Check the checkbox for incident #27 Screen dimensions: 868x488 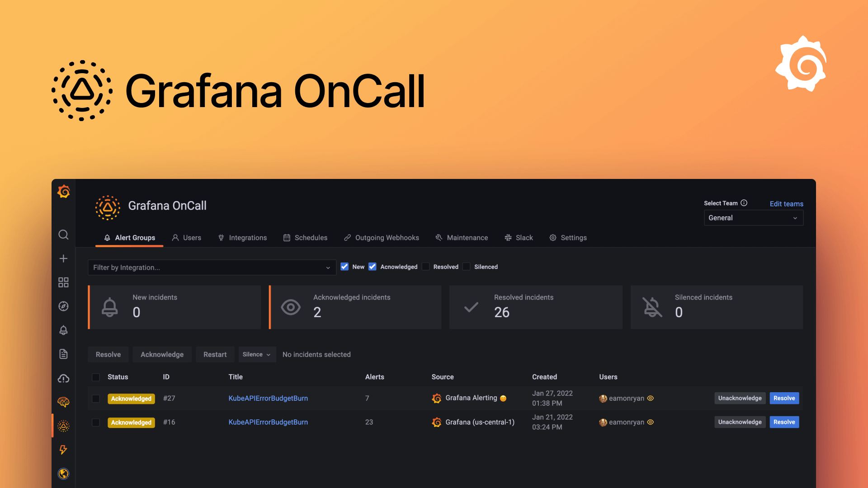[x=96, y=399]
